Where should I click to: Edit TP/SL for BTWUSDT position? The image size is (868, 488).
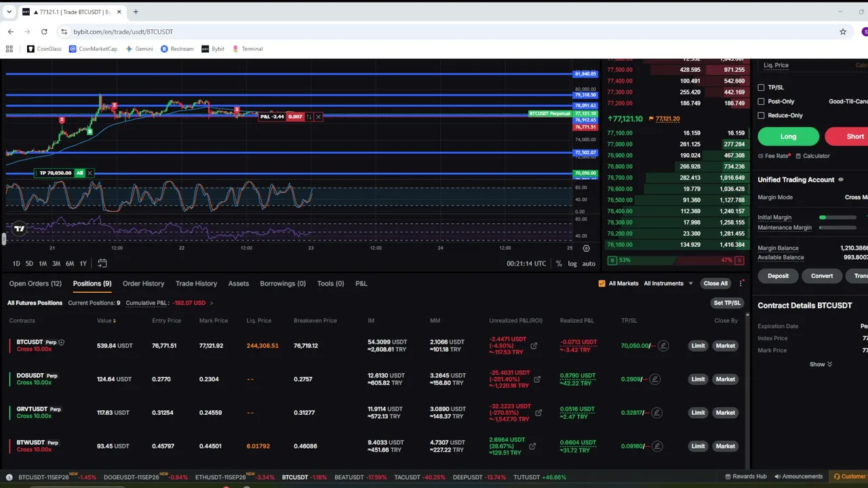657,446
